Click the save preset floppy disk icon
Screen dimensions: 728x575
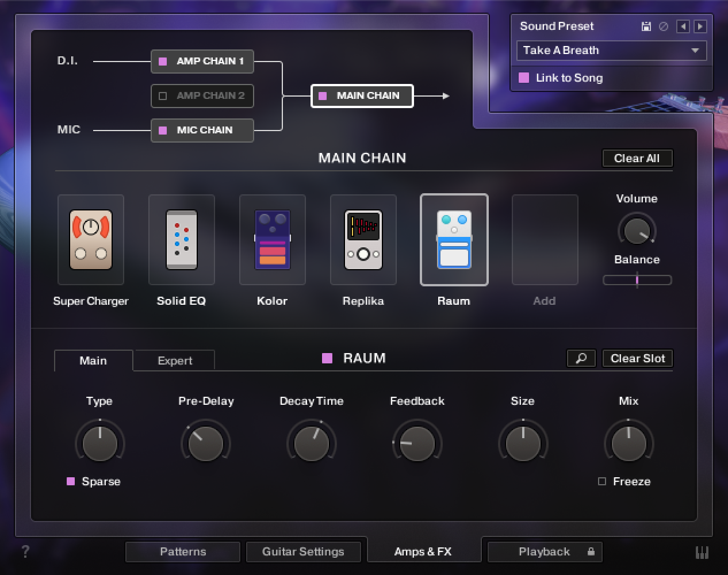pyautogui.click(x=646, y=26)
